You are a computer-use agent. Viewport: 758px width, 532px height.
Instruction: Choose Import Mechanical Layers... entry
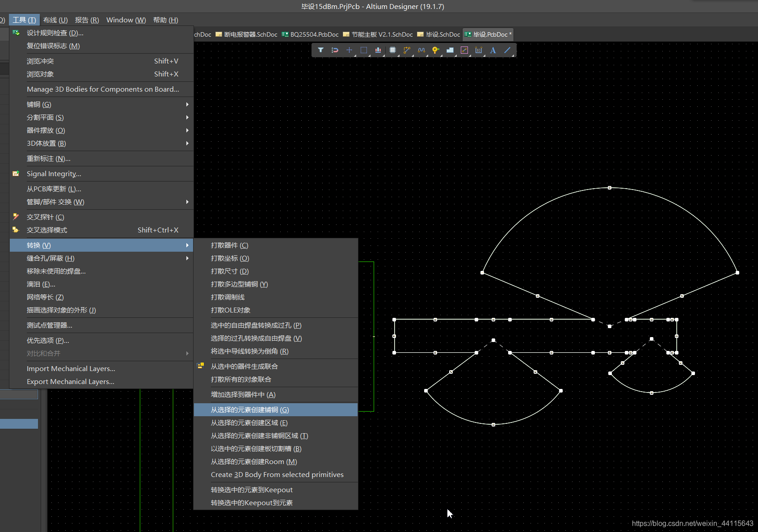pyautogui.click(x=101, y=368)
